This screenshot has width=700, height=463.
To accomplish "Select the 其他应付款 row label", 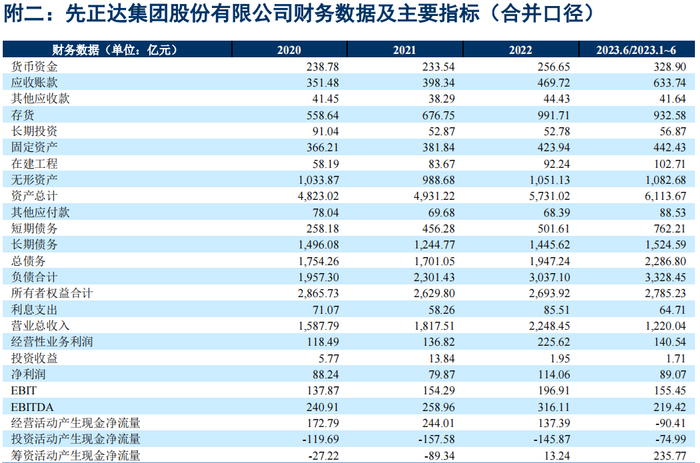I will pyautogui.click(x=40, y=213).
